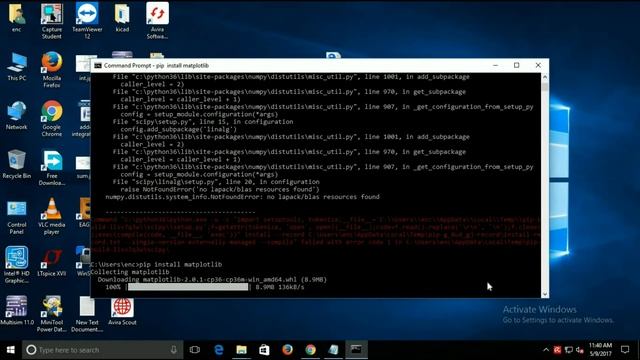Launch Mozilla Firefox desktop shortcut
This screenshot has width=640, height=360.
click(x=52, y=69)
